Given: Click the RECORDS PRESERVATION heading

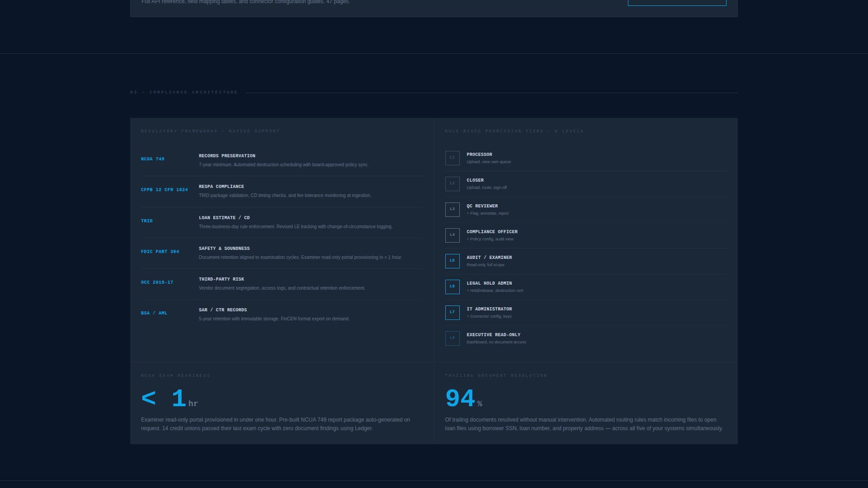Looking at the screenshot, I should (x=227, y=156).
